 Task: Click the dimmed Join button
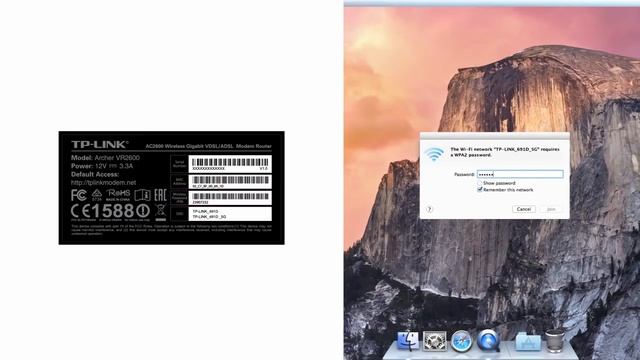pyautogui.click(x=551, y=209)
